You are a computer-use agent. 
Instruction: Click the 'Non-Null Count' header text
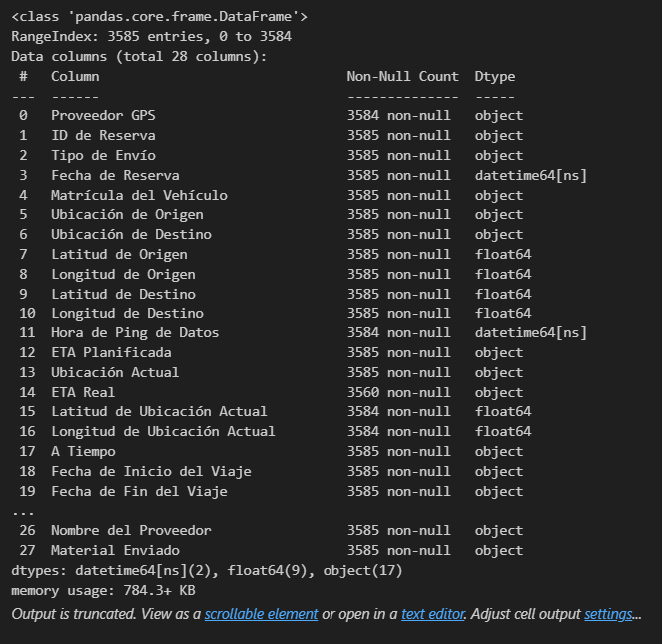click(x=402, y=77)
